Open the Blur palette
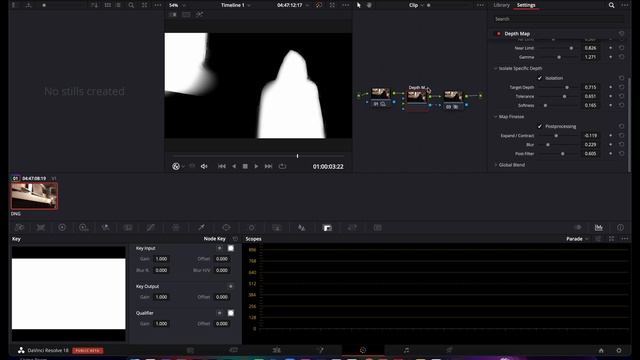 pos(302,227)
